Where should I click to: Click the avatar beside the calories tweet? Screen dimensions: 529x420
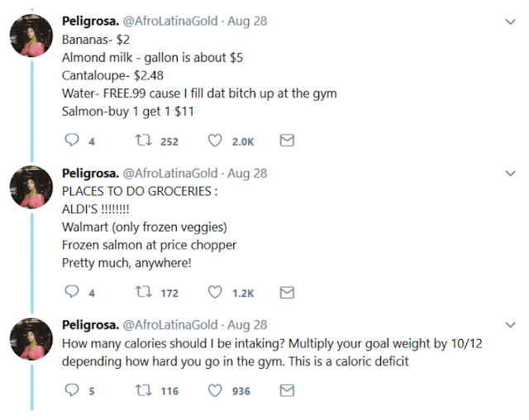(31, 341)
